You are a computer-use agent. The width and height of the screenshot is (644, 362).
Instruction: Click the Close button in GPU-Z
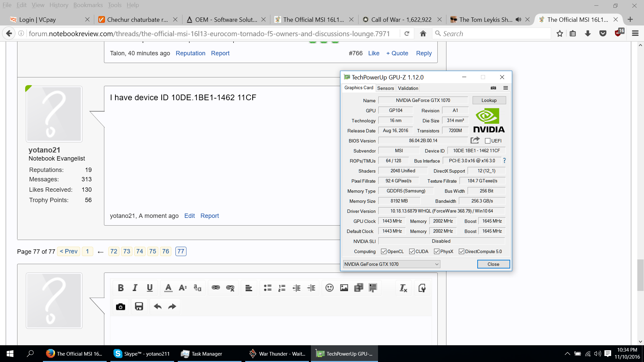493,264
